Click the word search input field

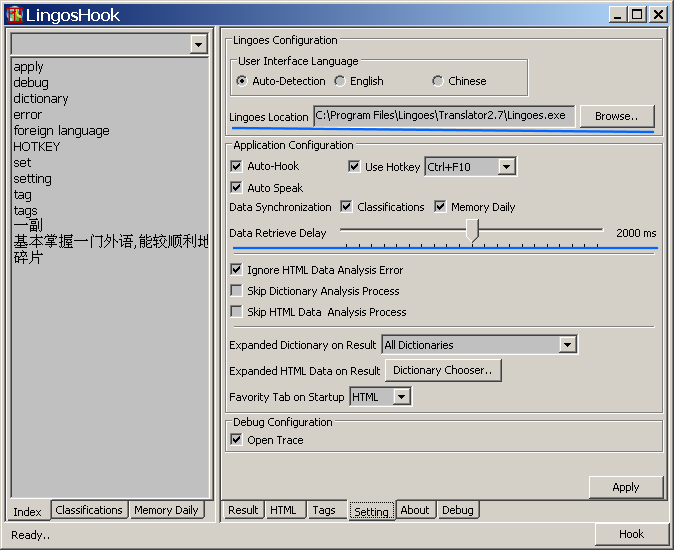click(x=101, y=44)
